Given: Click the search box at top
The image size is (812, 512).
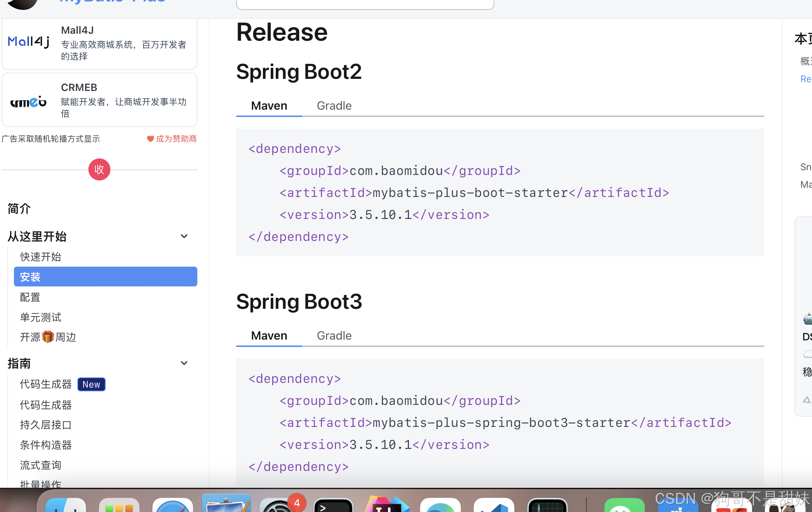Looking at the screenshot, I should (365, 4).
